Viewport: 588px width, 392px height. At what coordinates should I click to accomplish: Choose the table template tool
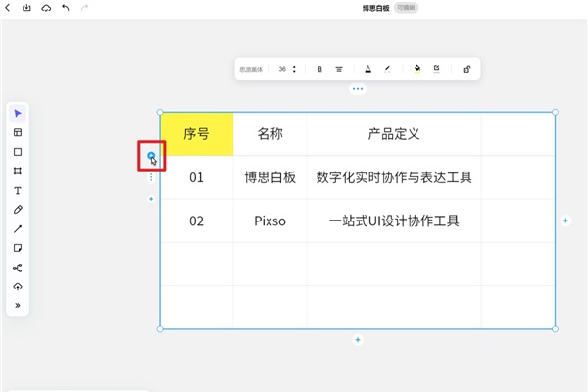click(18, 132)
